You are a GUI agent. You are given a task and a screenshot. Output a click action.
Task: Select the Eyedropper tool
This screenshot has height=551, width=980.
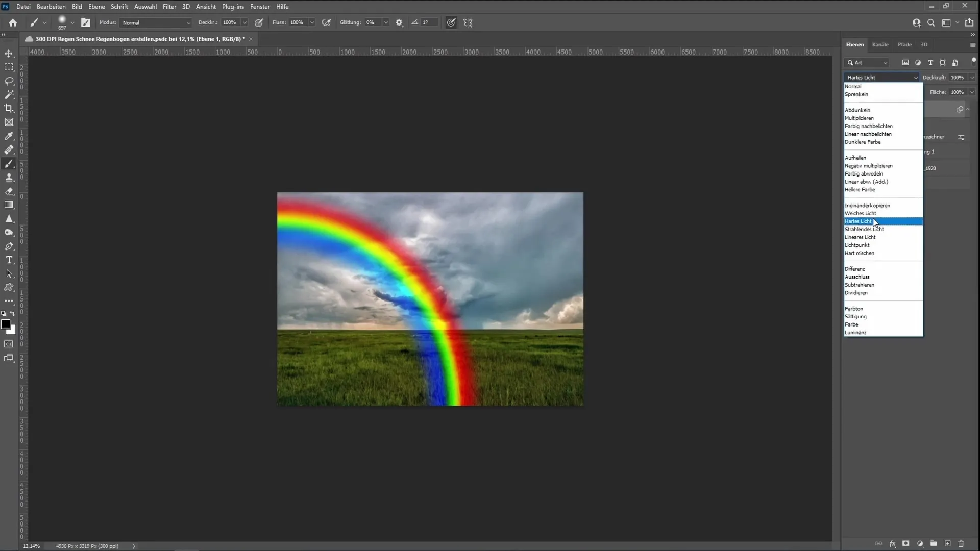[9, 136]
